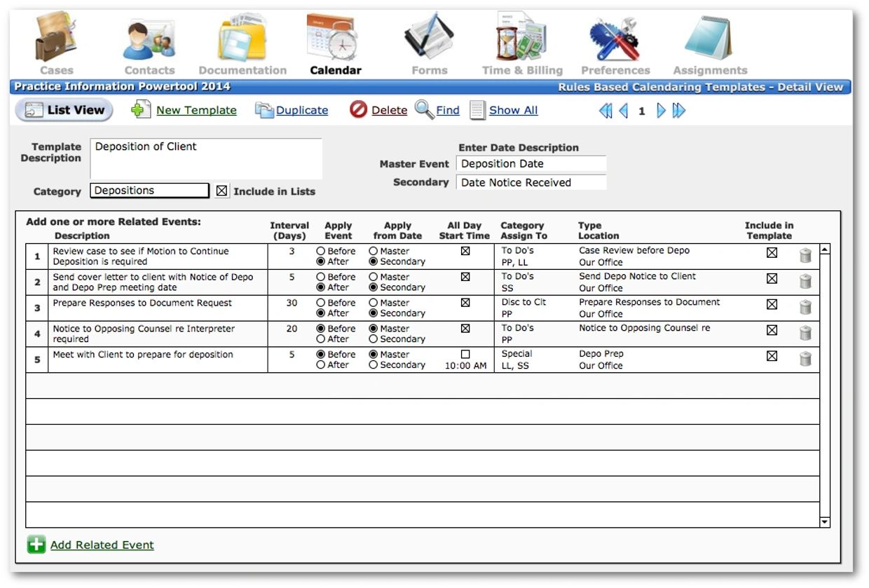Uncheck the Include in Lists checkbox
Image resolution: width=869 pixels, height=588 pixels.
coord(222,191)
